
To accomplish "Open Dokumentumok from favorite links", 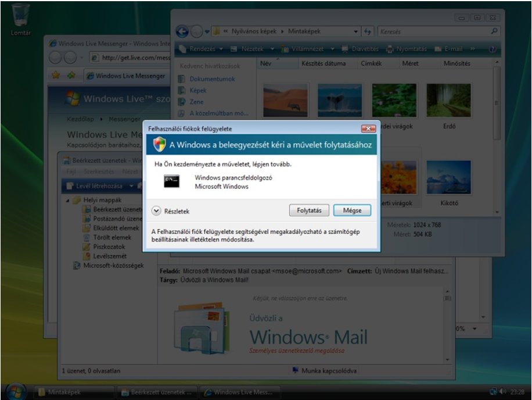I will [x=207, y=78].
